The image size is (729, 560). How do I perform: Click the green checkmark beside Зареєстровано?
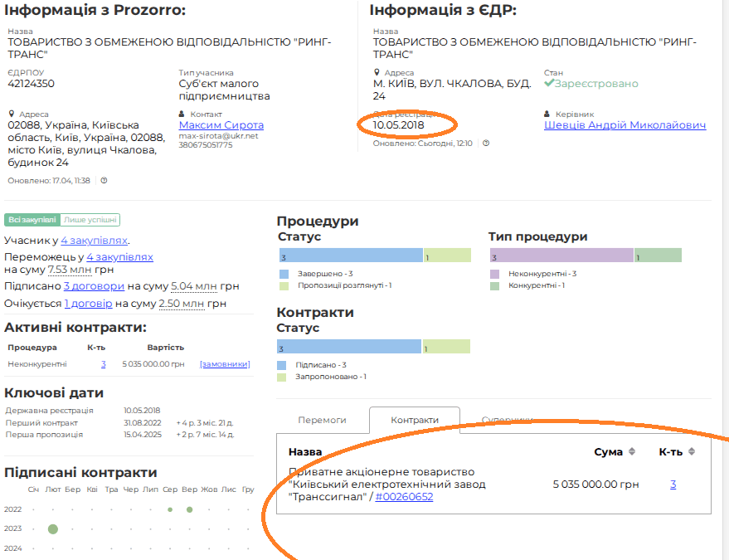pos(548,84)
